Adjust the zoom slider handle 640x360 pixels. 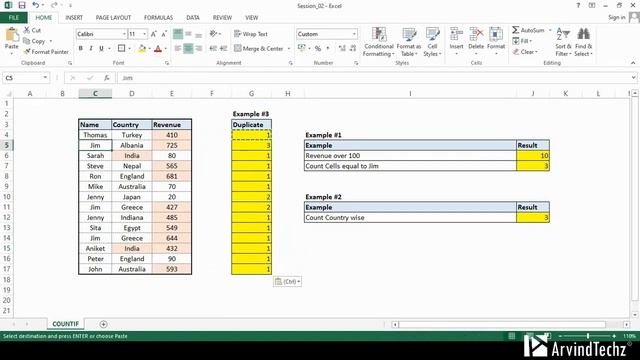click(588, 336)
